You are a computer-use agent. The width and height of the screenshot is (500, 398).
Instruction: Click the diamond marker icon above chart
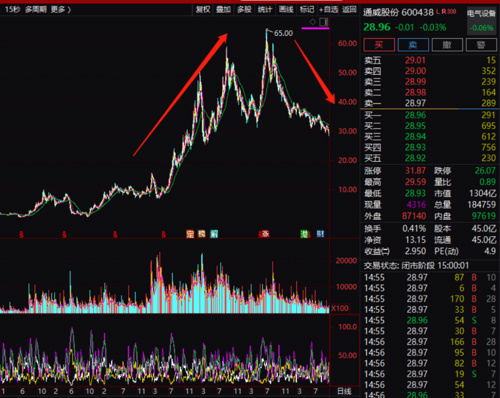pos(313,22)
